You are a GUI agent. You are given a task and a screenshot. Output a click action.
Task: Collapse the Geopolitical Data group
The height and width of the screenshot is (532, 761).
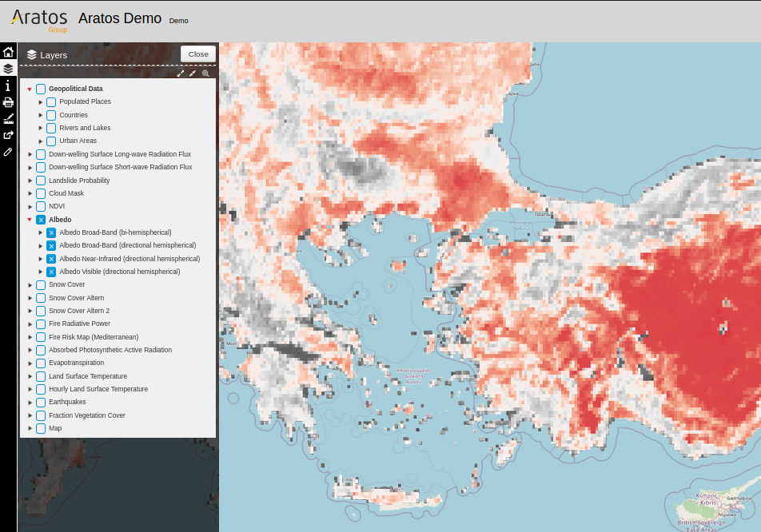point(30,89)
